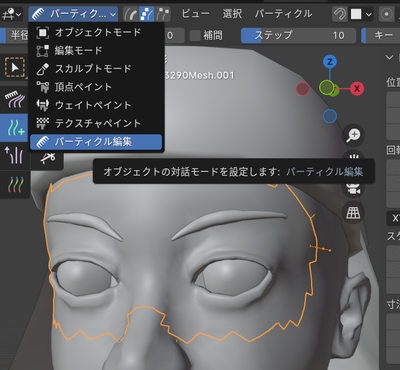Toggle tip select mode icon in header
Viewport: 400px width, 370px height.
click(x=163, y=14)
